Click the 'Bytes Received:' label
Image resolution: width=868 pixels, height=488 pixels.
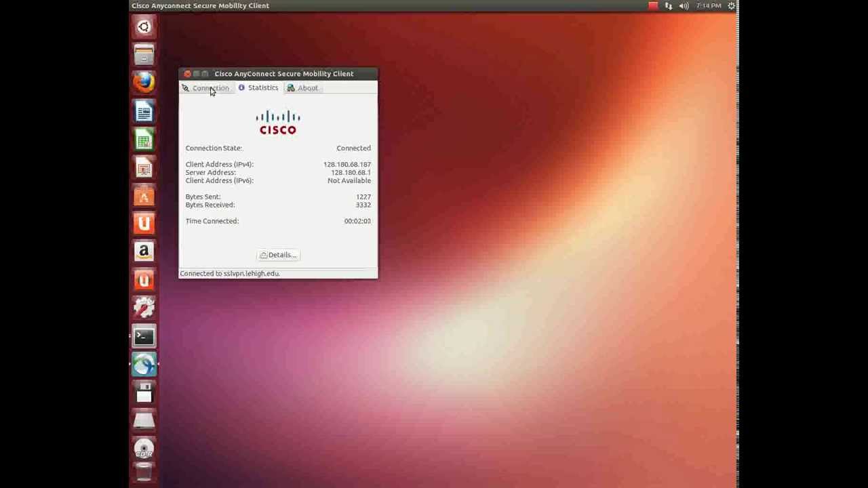(210, 205)
